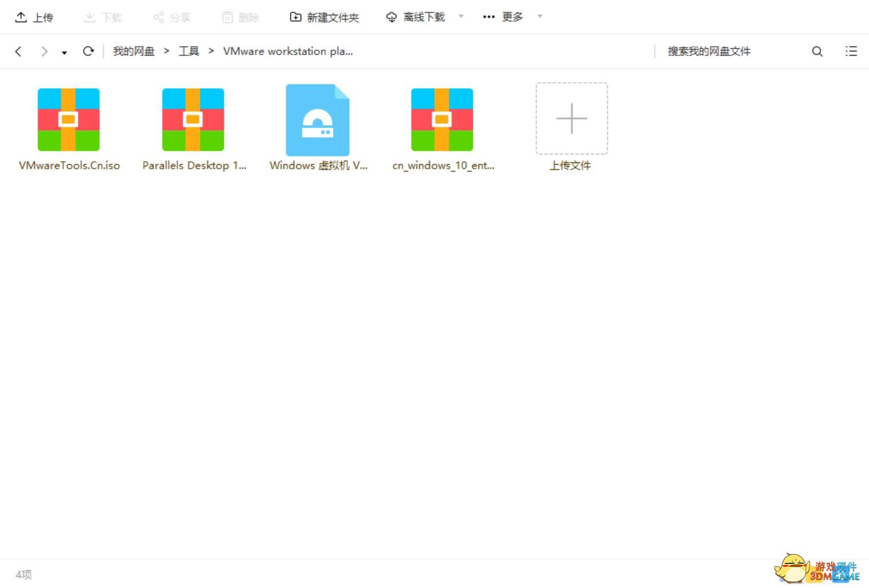Viewport: 869px width, 588px height.
Task: Click the Parallels Desktop 1... file name
Action: tap(194, 165)
